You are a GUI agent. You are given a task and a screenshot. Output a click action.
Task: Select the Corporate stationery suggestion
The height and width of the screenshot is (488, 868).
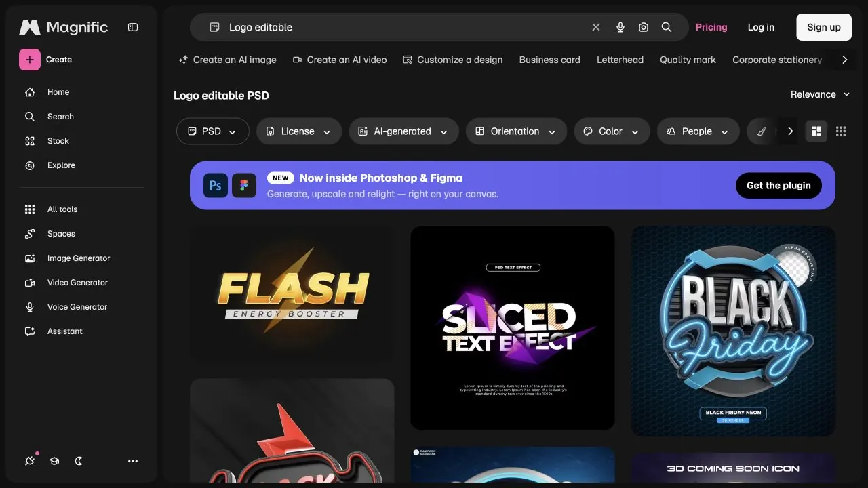pos(777,60)
